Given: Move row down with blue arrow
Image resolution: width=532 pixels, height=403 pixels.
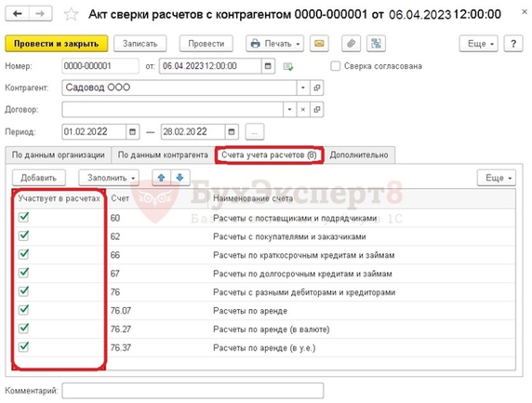Looking at the screenshot, I should (180, 177).
